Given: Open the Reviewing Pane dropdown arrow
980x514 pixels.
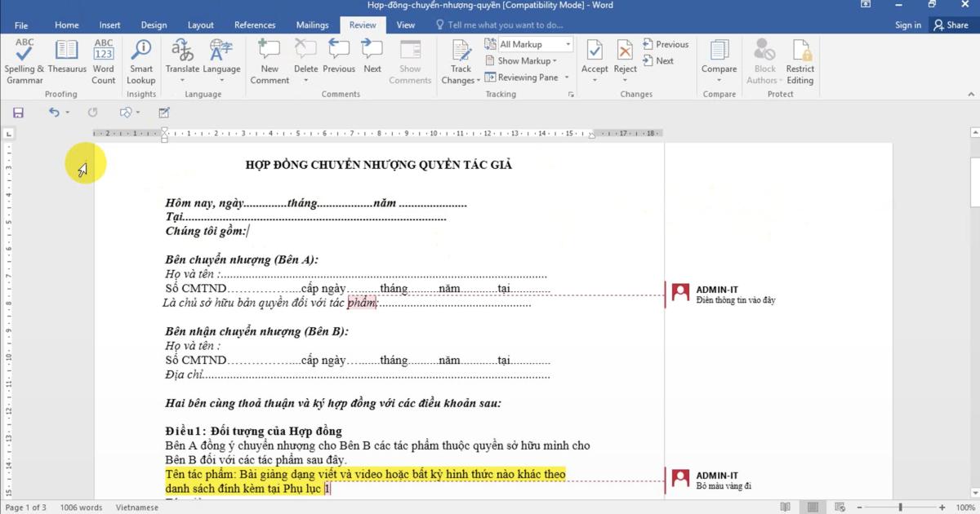Looking at the screenshot, I should (564, 78).
